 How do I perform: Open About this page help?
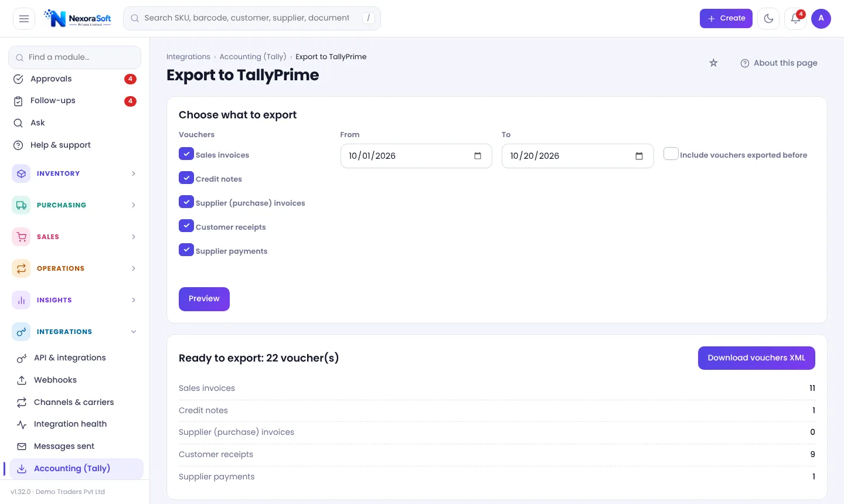coord(779,63)
